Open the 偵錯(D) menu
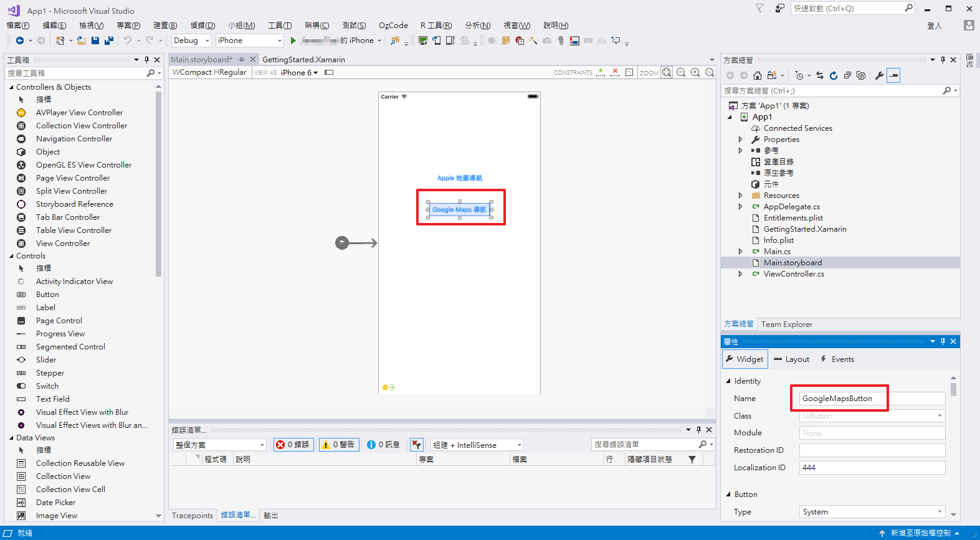Screen dimensions: 980x540 202,26
